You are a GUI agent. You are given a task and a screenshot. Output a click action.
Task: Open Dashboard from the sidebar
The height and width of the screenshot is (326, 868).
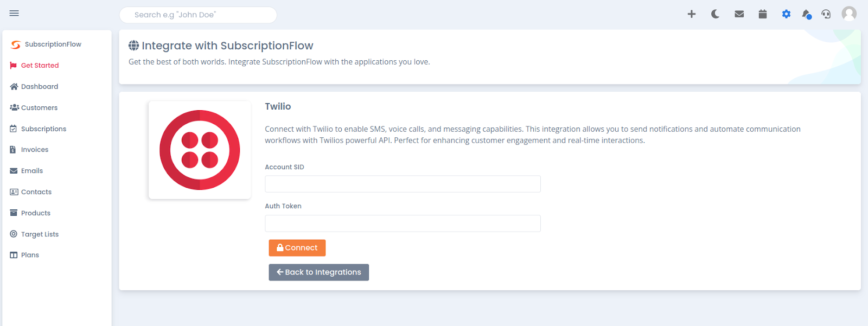click(x=34, y=87)
